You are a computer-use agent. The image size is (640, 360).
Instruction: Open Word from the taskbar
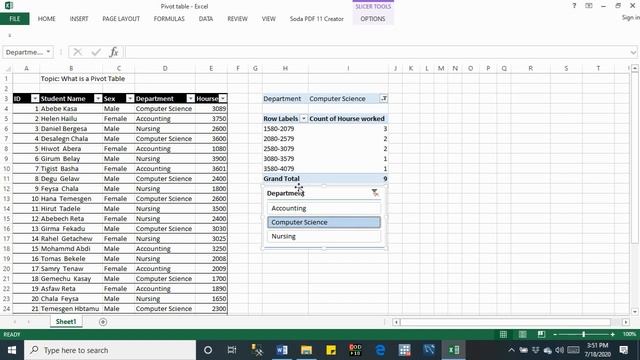282,350
